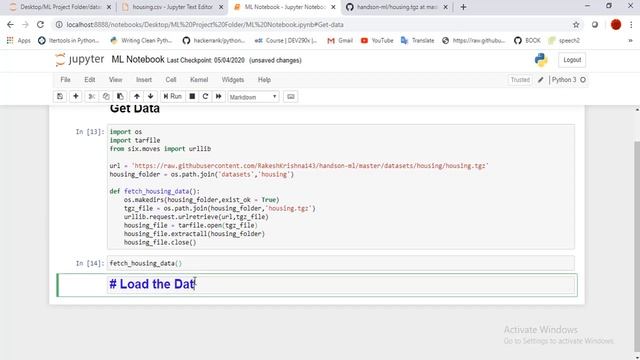
Task: Open the YouTube bookmark
Action: click(x=377, y=40)
